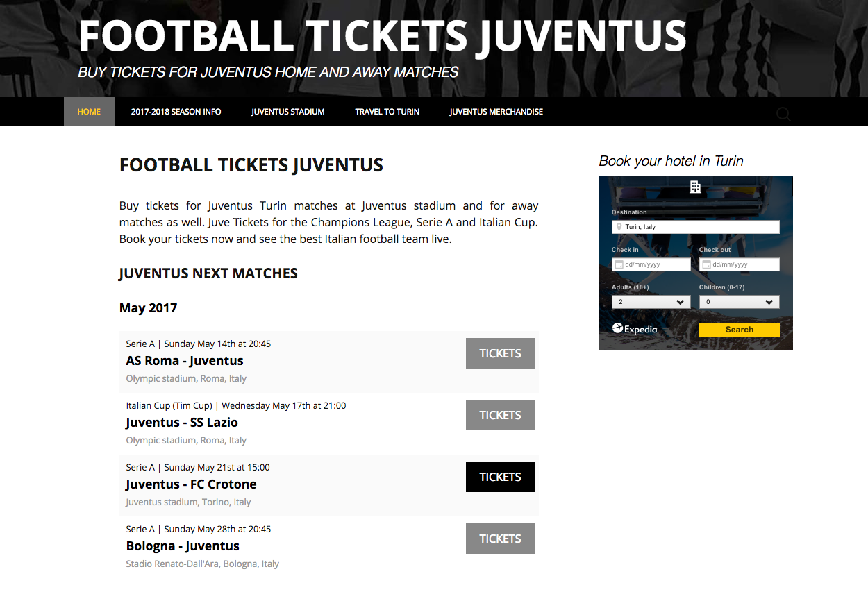Click the hotel building icon
The height and width of the screenshot is (592, 868).
point(695,187)
